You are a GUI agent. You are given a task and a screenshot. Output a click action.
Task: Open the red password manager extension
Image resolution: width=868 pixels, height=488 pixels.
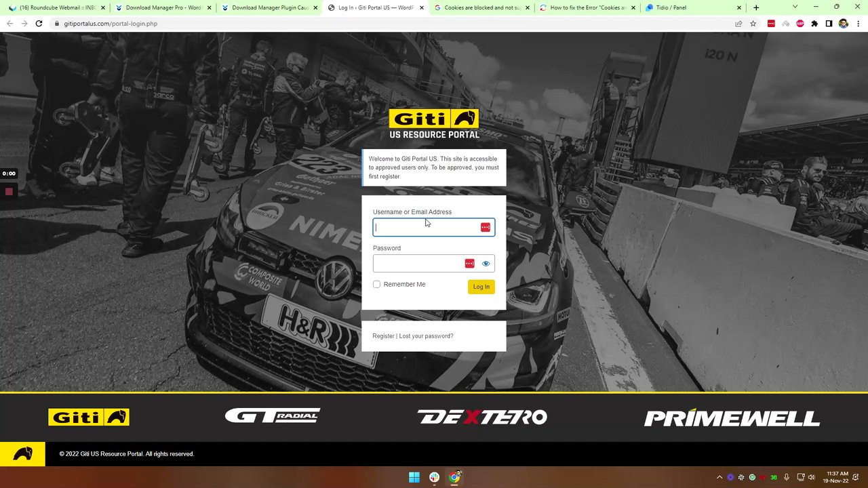click(771, 23)
